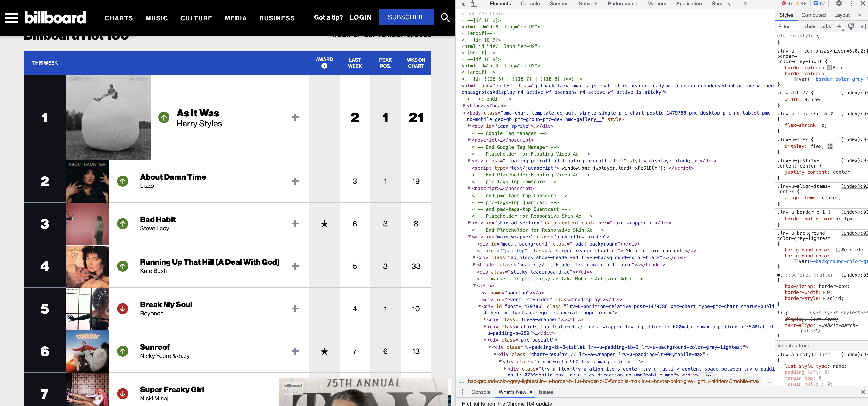Open the Performance panel tab
This screenshot has width=868, height=406.
(622, 4)
